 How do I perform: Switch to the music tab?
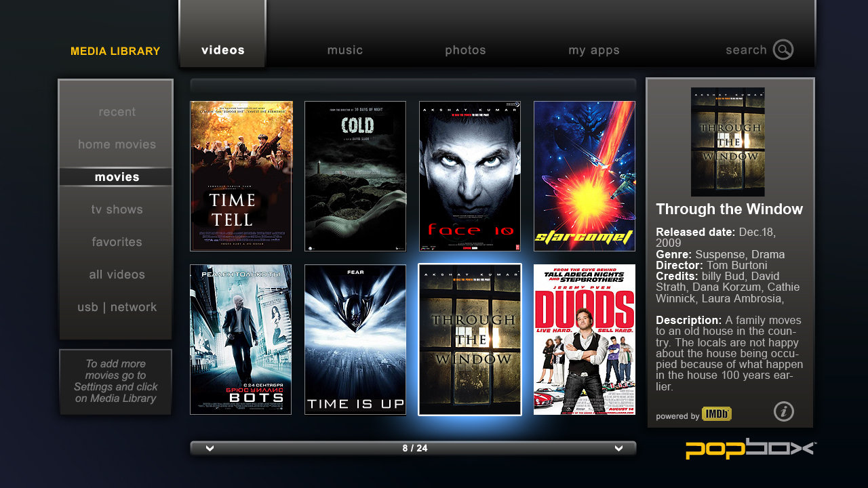coord(344,49)
